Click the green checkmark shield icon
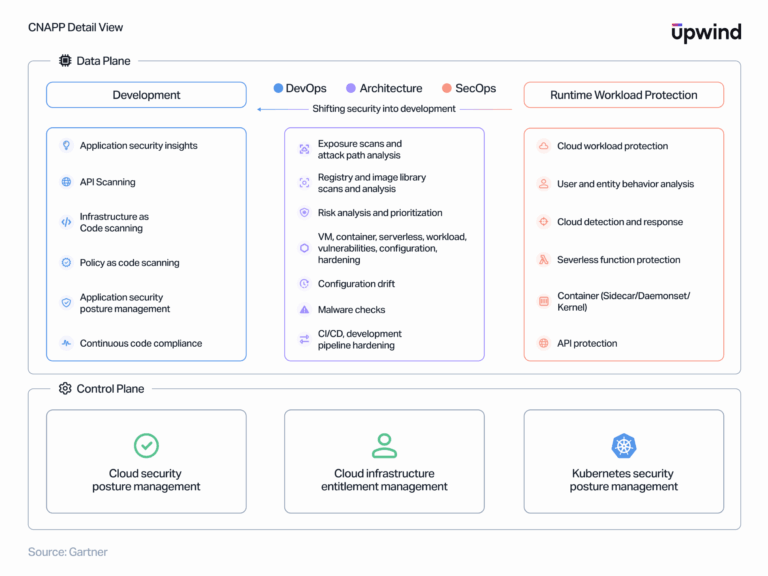This screenshot has height=576, width=768. pos(146,446)
